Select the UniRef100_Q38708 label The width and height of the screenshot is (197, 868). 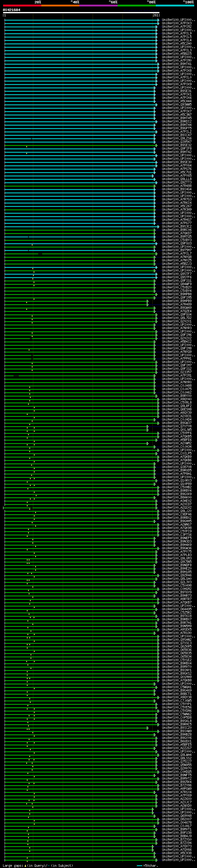(x=177, y=467)
